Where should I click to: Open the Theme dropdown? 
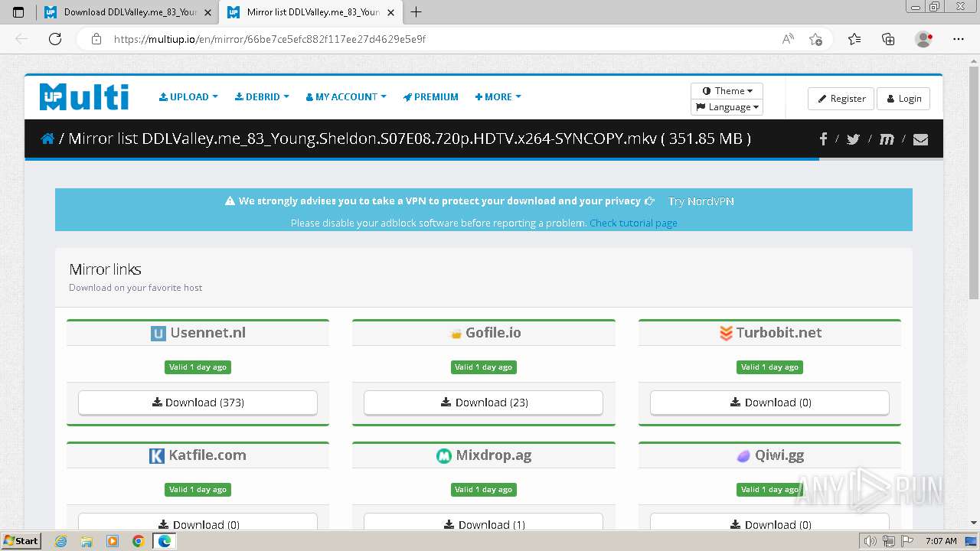point(727,90)
